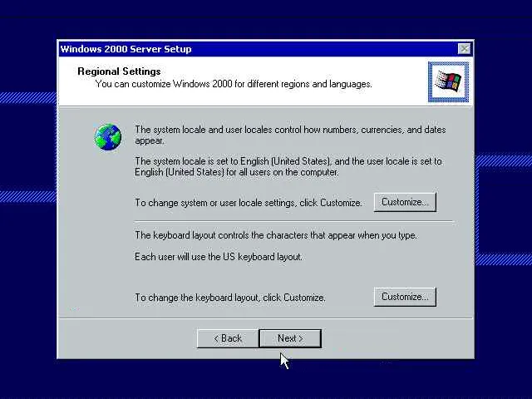Click the Windows flag logo icon
532x399 pixels.
pyautogui.click(x=448, y=81)
